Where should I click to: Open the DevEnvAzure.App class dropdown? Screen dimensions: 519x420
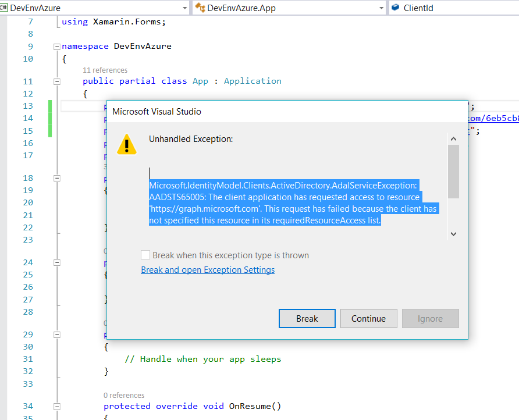(x=381, y=8)
